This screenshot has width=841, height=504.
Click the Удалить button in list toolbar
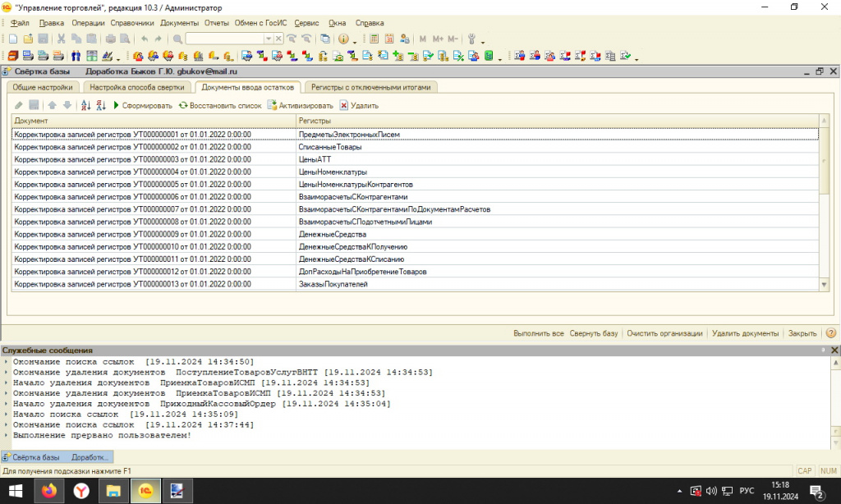(359, 106)
